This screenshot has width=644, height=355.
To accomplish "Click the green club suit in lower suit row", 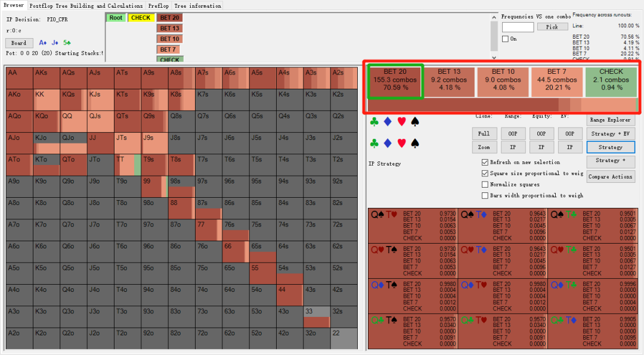I will pos(374,143).
